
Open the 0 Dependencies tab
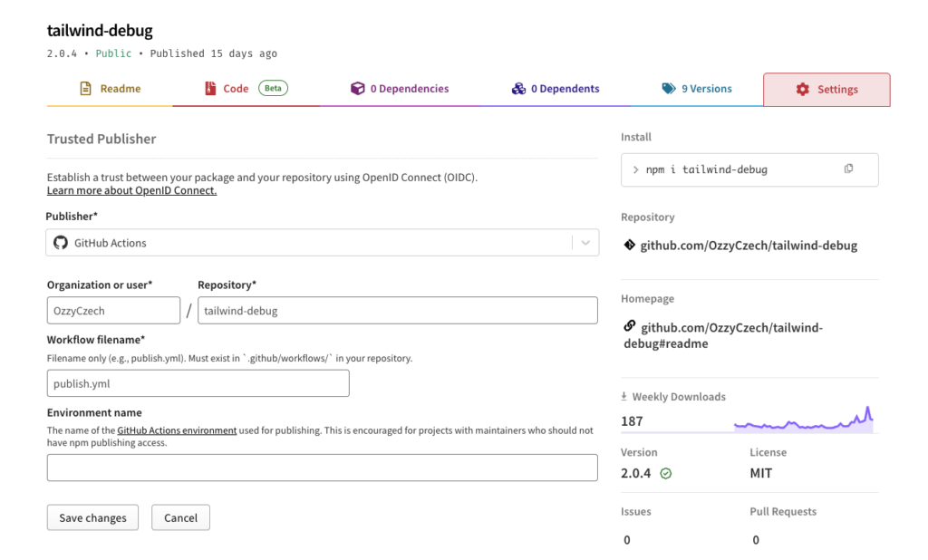pos(400,89)
